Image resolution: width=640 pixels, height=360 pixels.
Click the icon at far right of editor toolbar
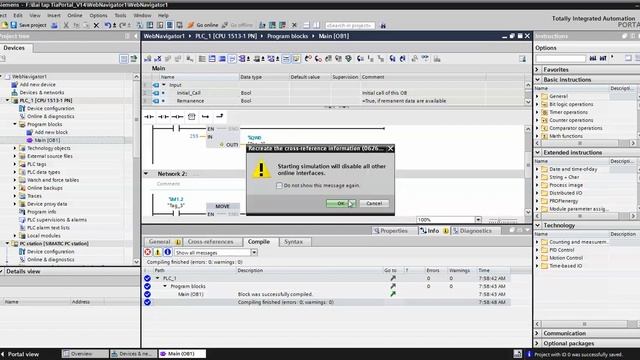tap(522, 59)
